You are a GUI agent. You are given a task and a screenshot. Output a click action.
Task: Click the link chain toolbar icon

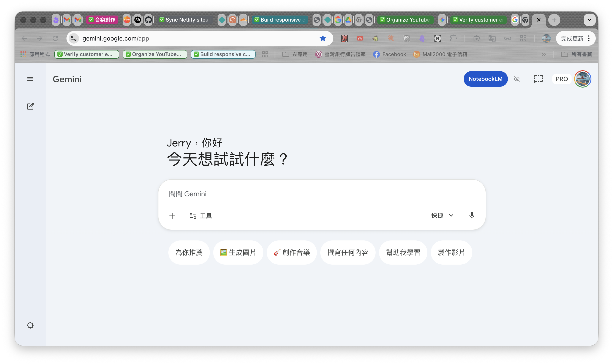coord(507,39)
